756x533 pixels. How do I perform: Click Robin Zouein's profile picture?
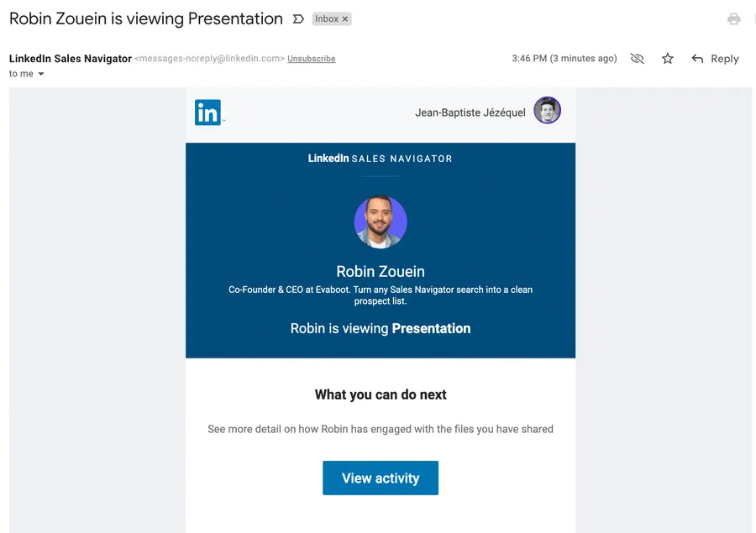(x=380, y=222)
